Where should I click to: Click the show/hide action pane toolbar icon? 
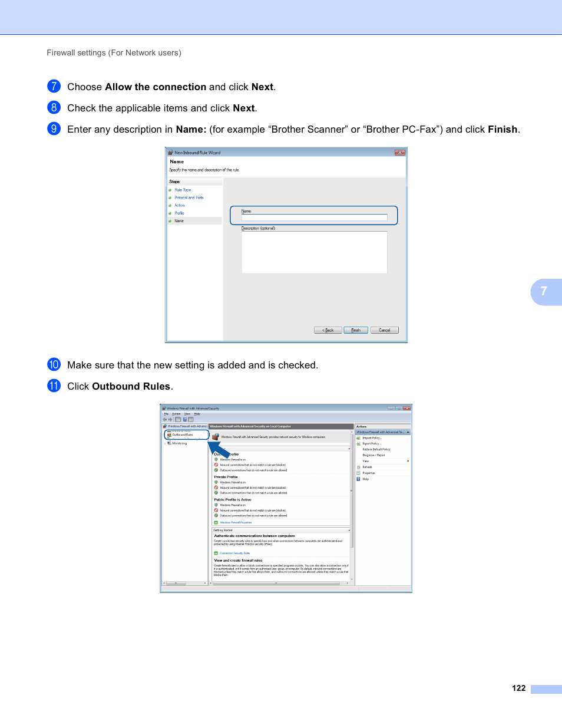point(191,420)
